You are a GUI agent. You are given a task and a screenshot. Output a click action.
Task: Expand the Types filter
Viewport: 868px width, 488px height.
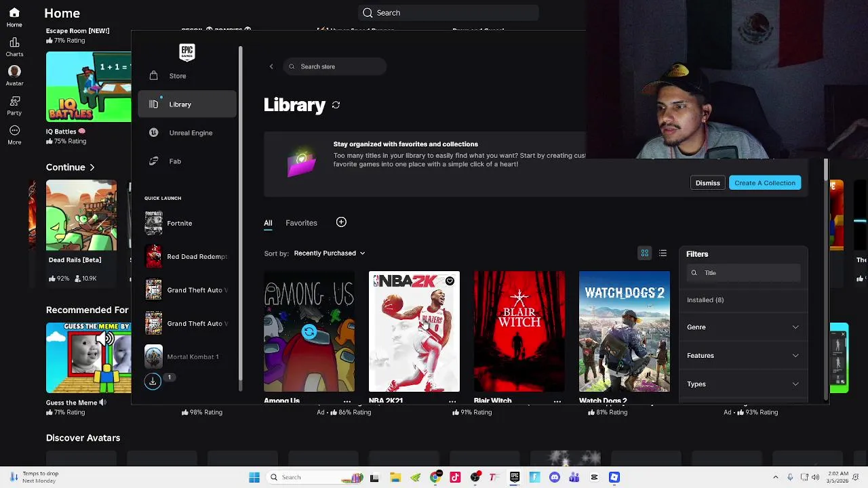point(743,384)
